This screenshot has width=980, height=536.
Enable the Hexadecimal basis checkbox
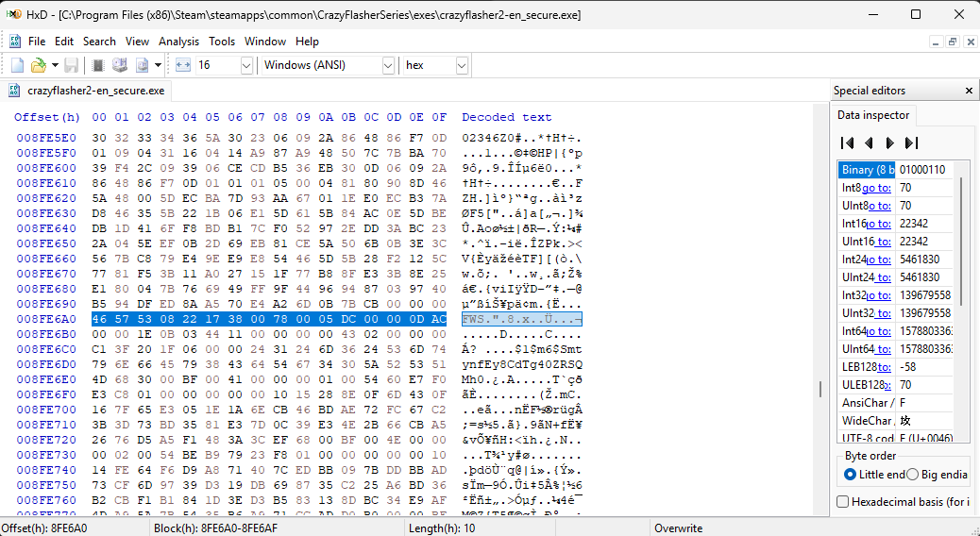pos(843,502)
